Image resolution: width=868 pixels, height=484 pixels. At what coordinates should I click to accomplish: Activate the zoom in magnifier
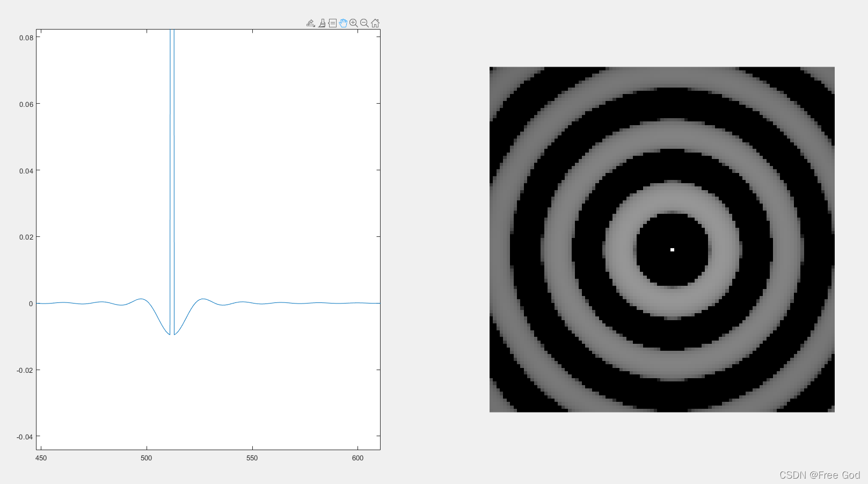(x=353, y=23)
